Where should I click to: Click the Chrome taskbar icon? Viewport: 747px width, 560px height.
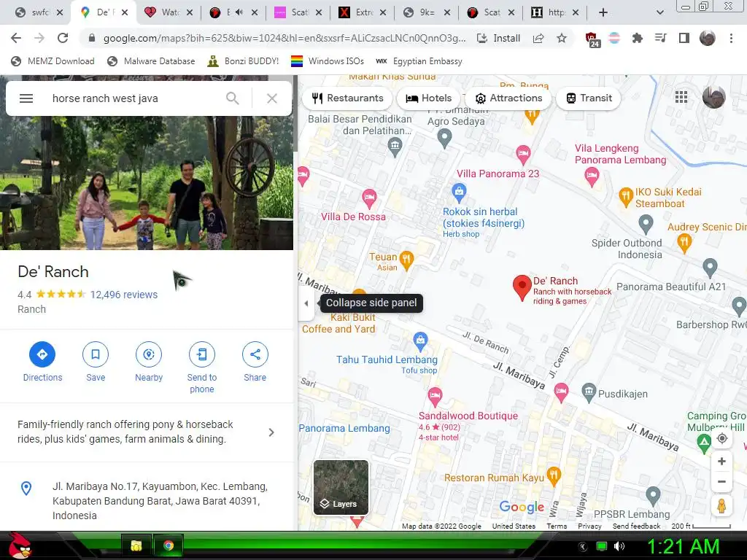pos(169,545)
